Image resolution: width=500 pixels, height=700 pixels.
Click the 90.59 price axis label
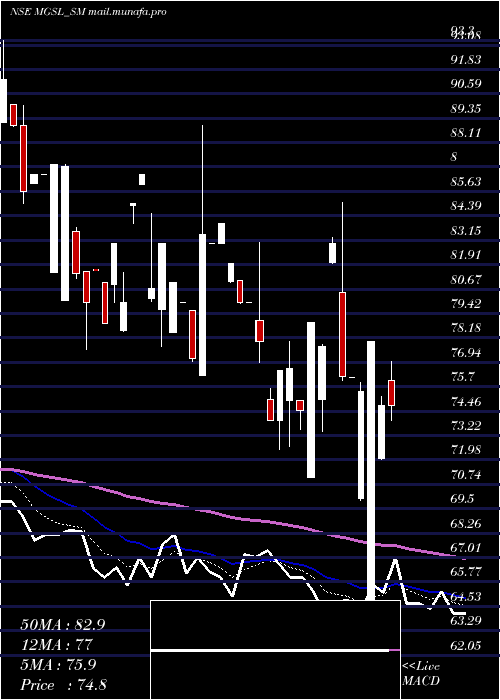(466, 84)
